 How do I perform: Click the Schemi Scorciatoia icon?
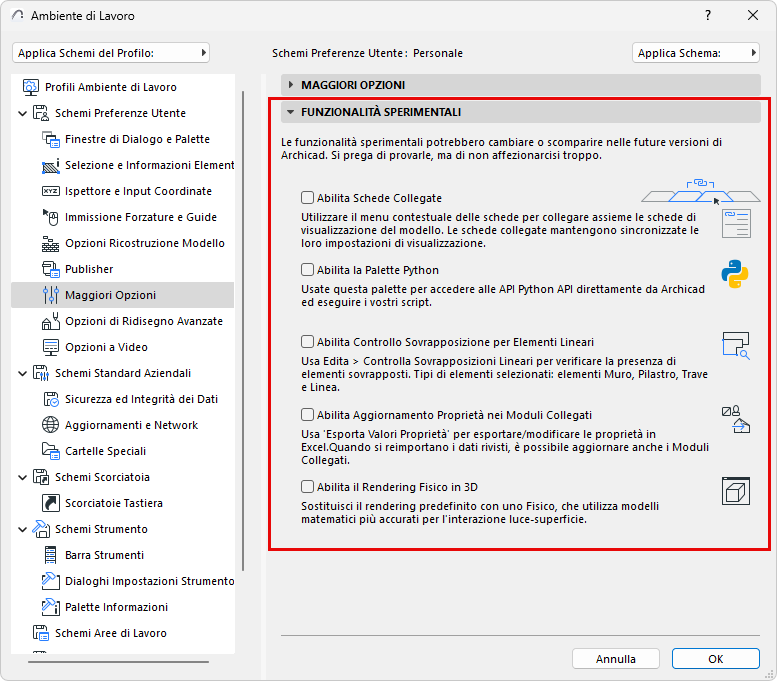[41, 477]
